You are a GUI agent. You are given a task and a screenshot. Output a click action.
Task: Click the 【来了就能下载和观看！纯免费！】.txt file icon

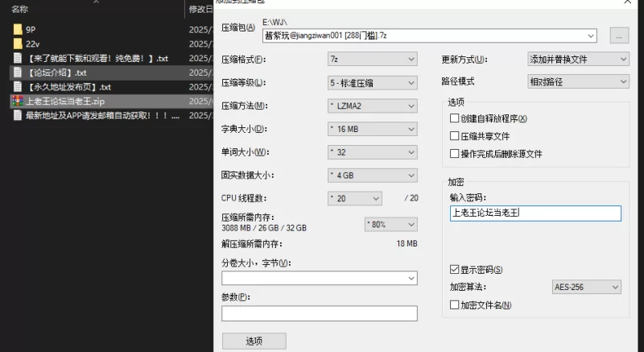[18, 58]
